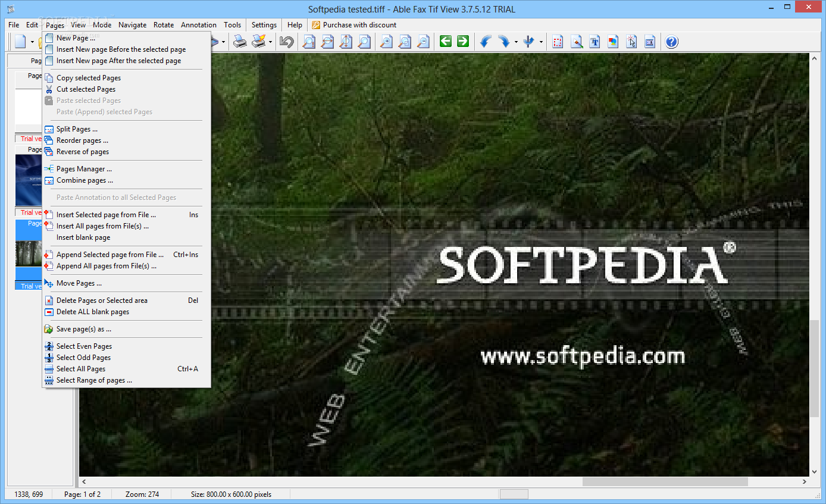Open the Edit menu
The height and width of the screenshot is (504, 826).
coord(32,25)
